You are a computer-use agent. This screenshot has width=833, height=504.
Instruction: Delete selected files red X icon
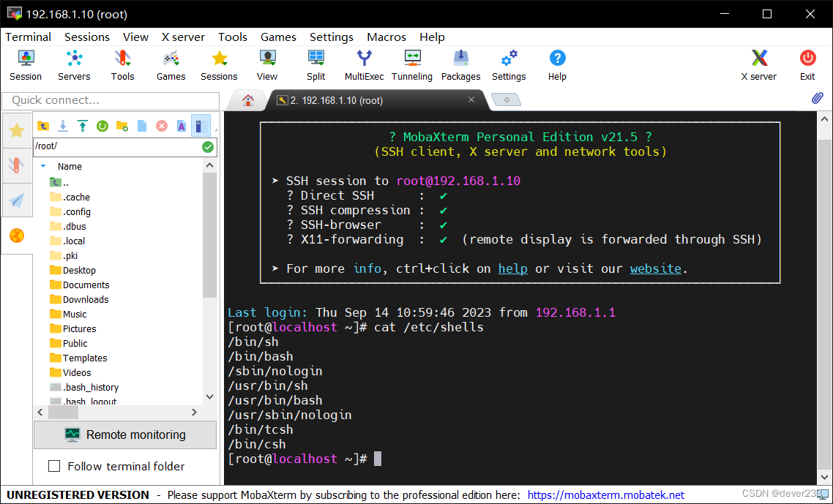pyautogui.click(x=162, y=126)
